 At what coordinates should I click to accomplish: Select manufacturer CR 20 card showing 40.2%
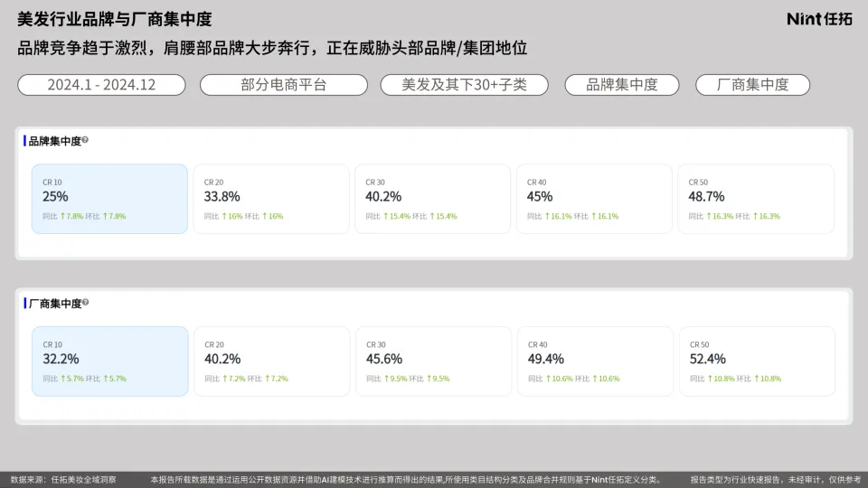(272, 361)
